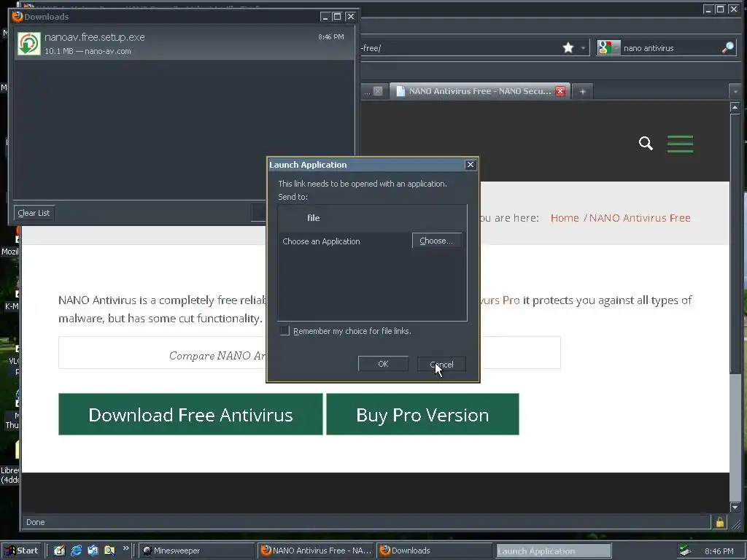Click the third quick launch icon
This screenshot has width=747, height=560.
[93, 551]
